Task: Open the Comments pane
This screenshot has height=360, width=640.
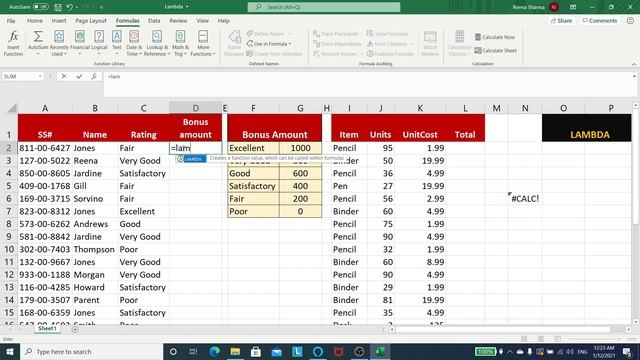Action: (600, 20)
